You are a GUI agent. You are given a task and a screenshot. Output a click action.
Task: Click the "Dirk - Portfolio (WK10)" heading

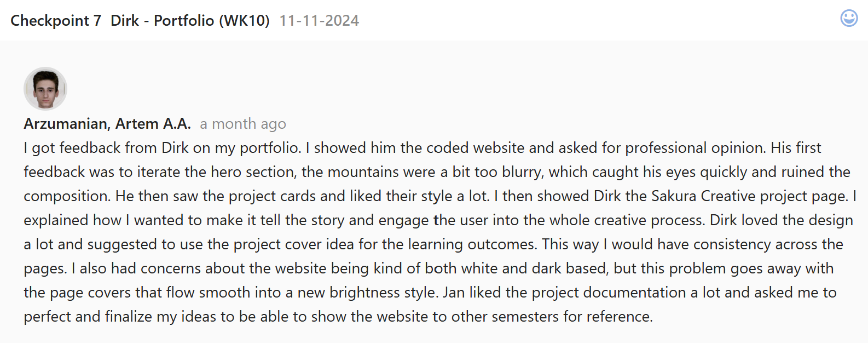tap(190, 21)
